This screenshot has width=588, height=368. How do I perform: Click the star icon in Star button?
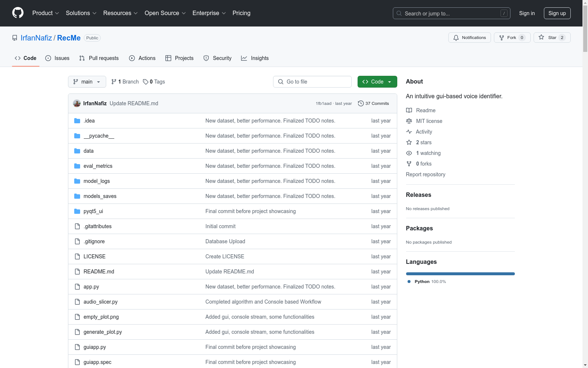[541, 37]
